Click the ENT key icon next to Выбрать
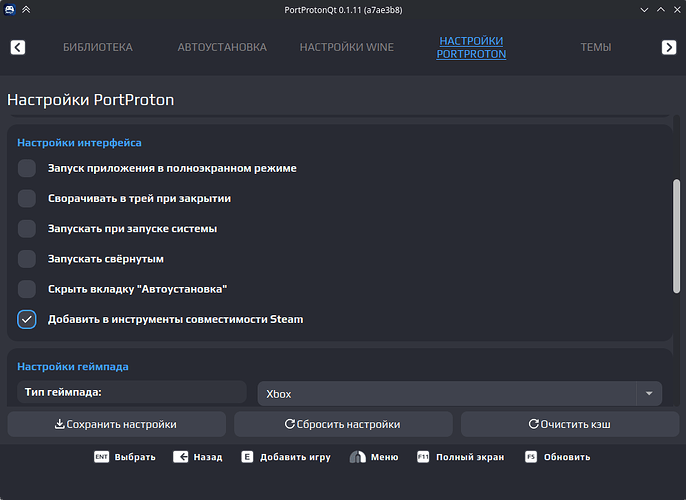The image size is (686, 500). 102,457
